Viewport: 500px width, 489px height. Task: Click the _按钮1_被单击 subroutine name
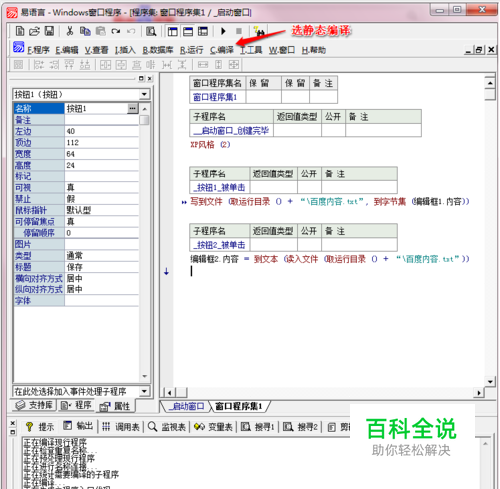coord(219,188)
